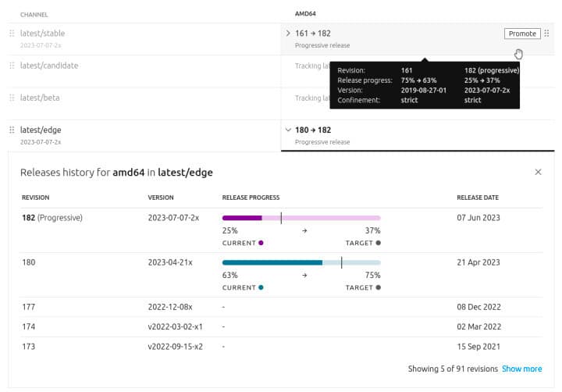Click Show more revisions link
562x392 pixels.
(521, 369)
